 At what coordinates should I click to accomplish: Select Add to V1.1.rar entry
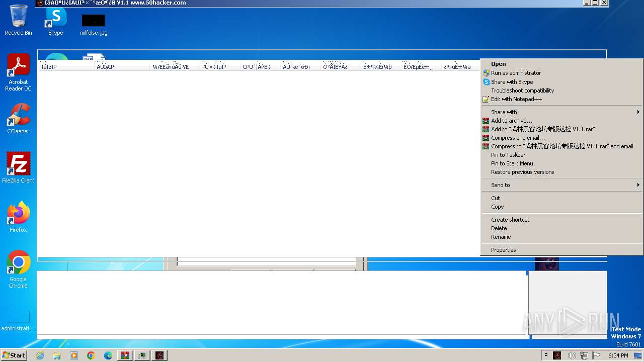click(x=561, y=129)
